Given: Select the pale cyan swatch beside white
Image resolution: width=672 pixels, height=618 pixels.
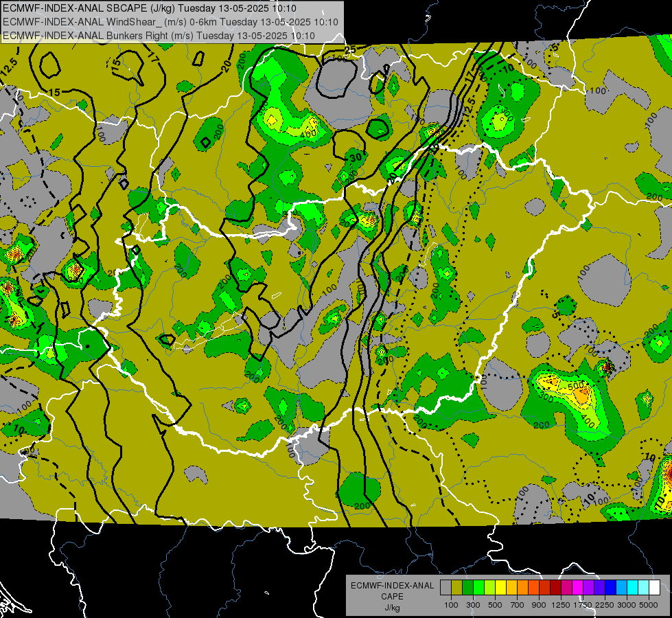Looking at the screenshot, I should (x=644, y=588).
